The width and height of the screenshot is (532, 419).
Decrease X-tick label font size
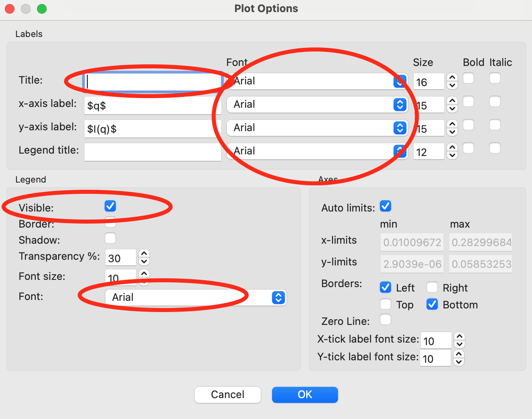tap(460, 344)
